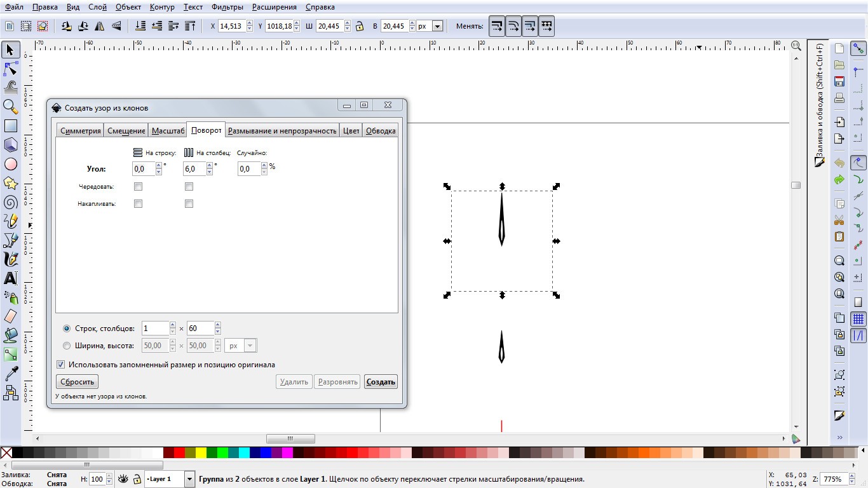Pick the Star and polygon tool
Screen dimensions: 868x488
(10, 183)
